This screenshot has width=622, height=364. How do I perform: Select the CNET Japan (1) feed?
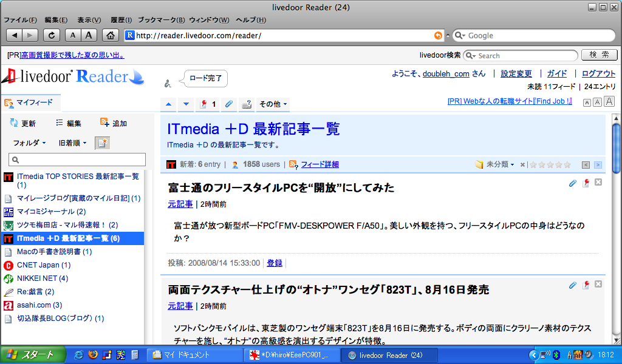point(44,265)
